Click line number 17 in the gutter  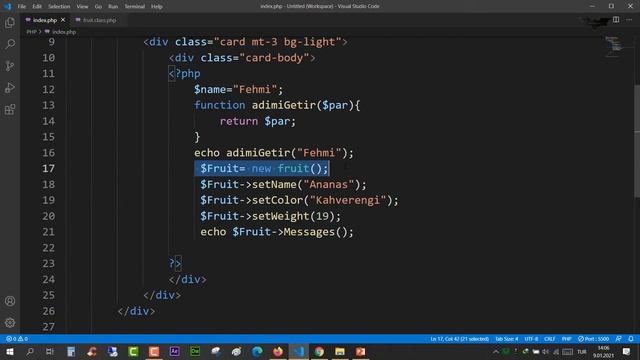tap(49, 169)
